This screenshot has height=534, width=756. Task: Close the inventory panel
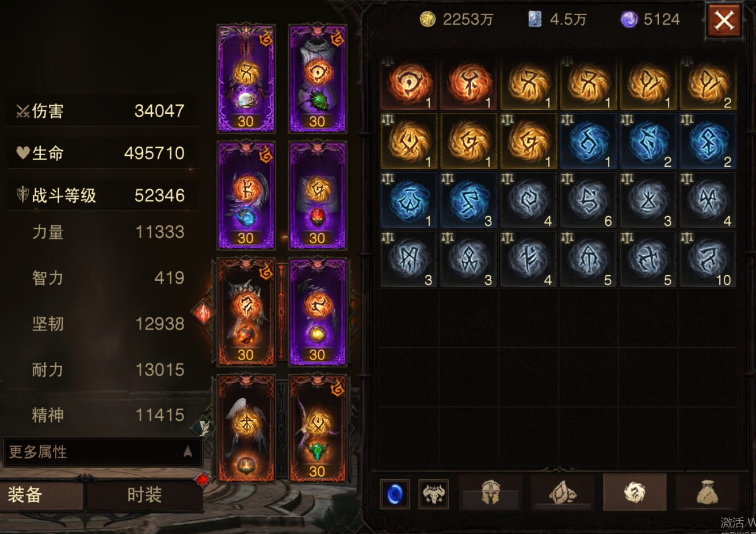pyautogui.click(x=724, y=21)
